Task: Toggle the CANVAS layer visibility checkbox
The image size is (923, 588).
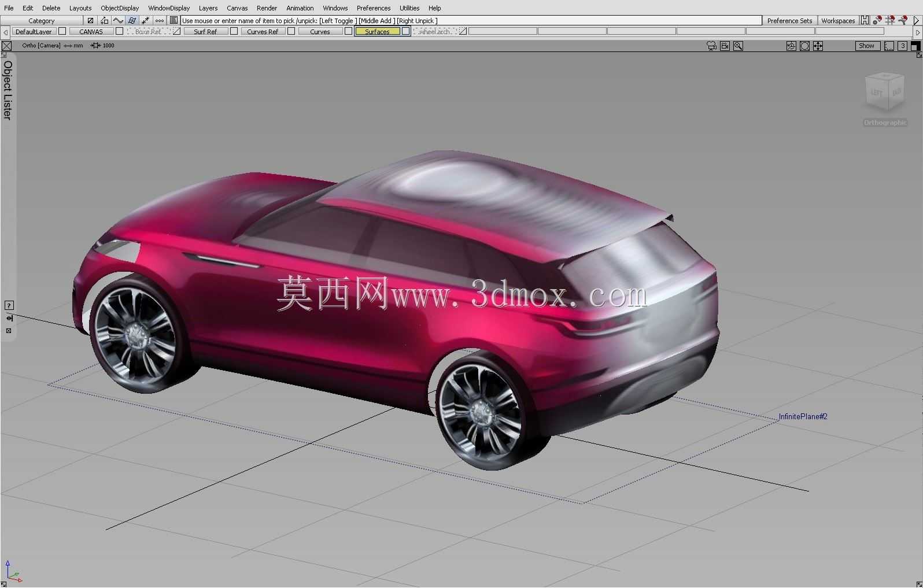Action: tap(119, 31)
